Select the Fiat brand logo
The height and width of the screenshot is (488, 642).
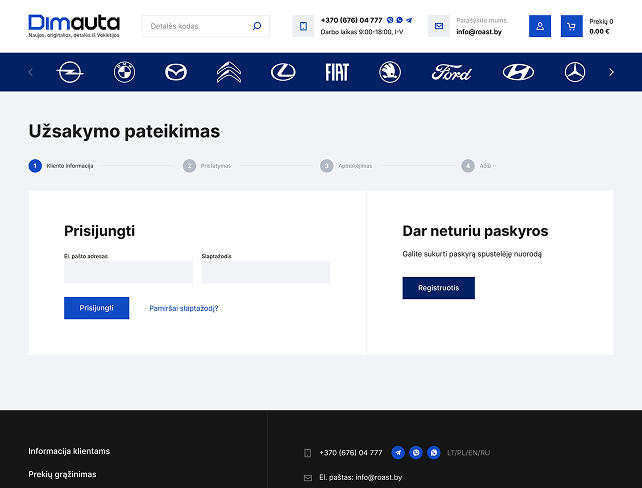click(337, 72)
